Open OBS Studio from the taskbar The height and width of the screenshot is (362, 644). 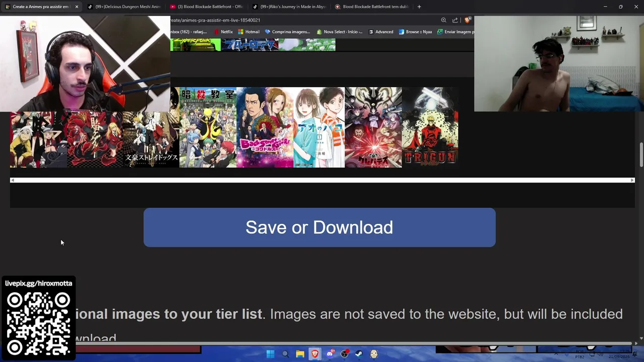pyautogui.click(x=344, y=354)
